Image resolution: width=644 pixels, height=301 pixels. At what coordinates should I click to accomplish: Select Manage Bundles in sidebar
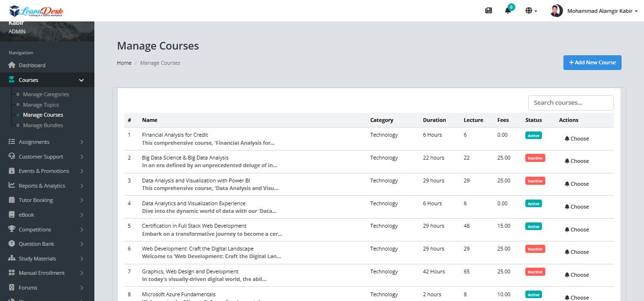(43, 125)
